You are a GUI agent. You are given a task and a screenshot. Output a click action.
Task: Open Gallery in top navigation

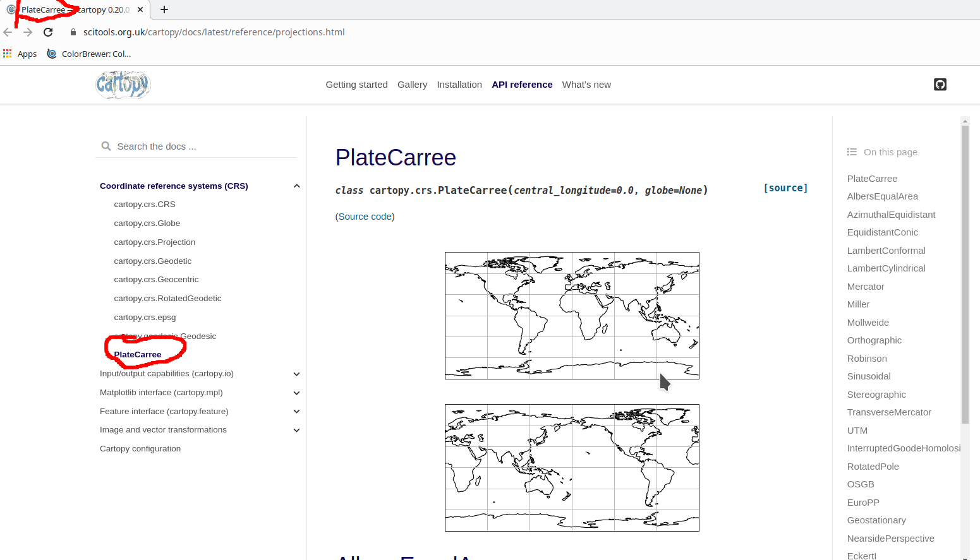[412, 85]
